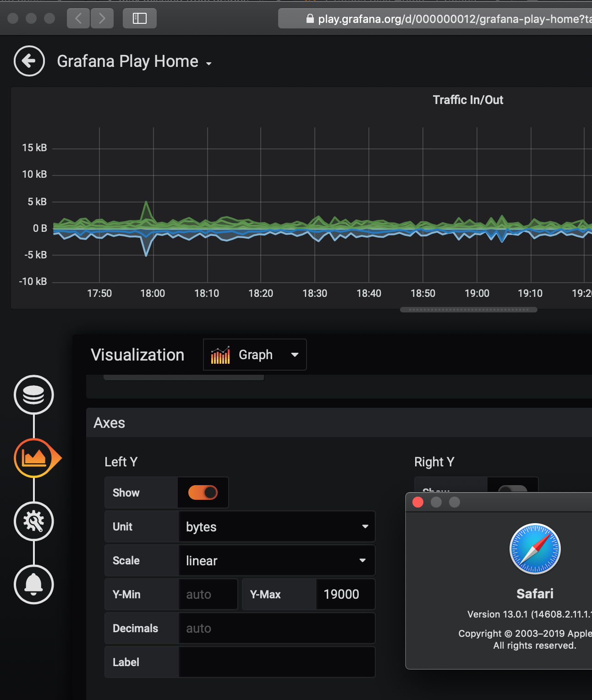Open the Grafana Play Home dashboard dropdown
592x700 pixels.
click(x=209, y=64)
